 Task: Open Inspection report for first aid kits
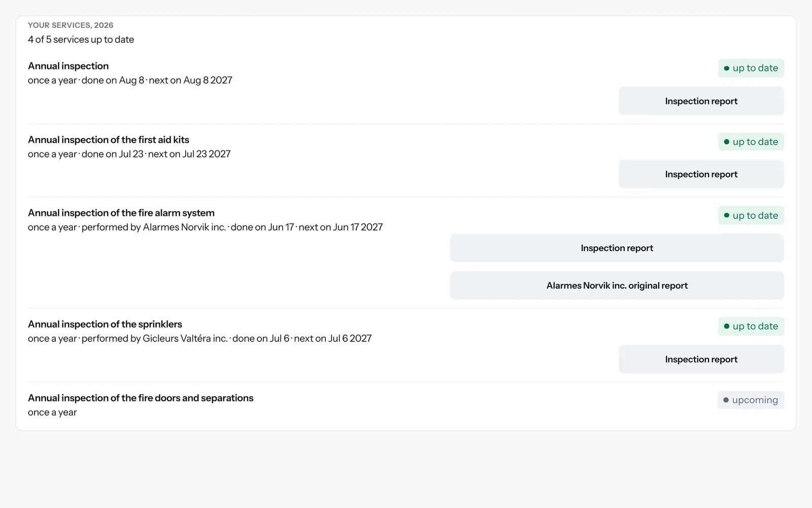coord(701,174)
